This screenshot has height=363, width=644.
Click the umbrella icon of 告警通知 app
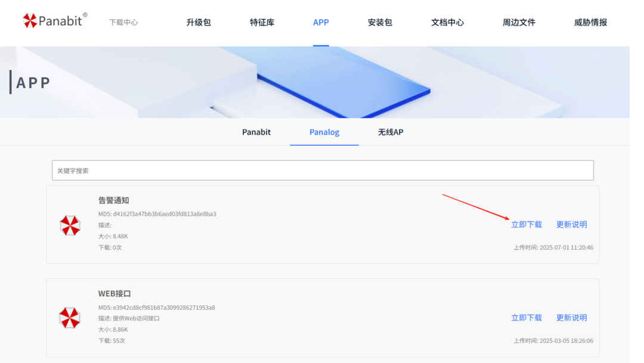(x=70, y=225)
